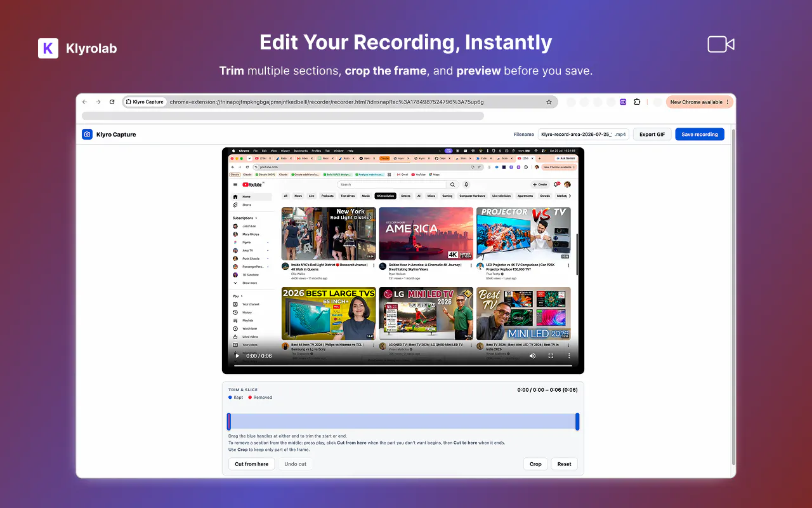Viewport: 812px width, 508px height.
Task: Click the 'TRIM & SLICE' heading
Action: (243, 390)
